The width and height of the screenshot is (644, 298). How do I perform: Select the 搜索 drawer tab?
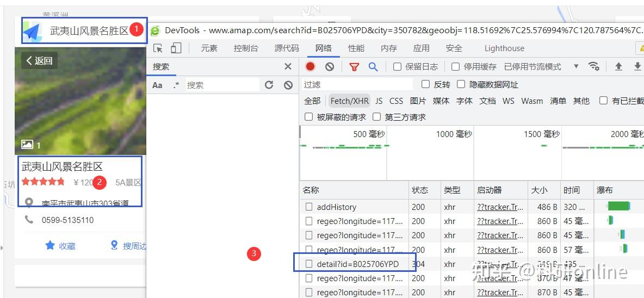click(x=161, y=66)
